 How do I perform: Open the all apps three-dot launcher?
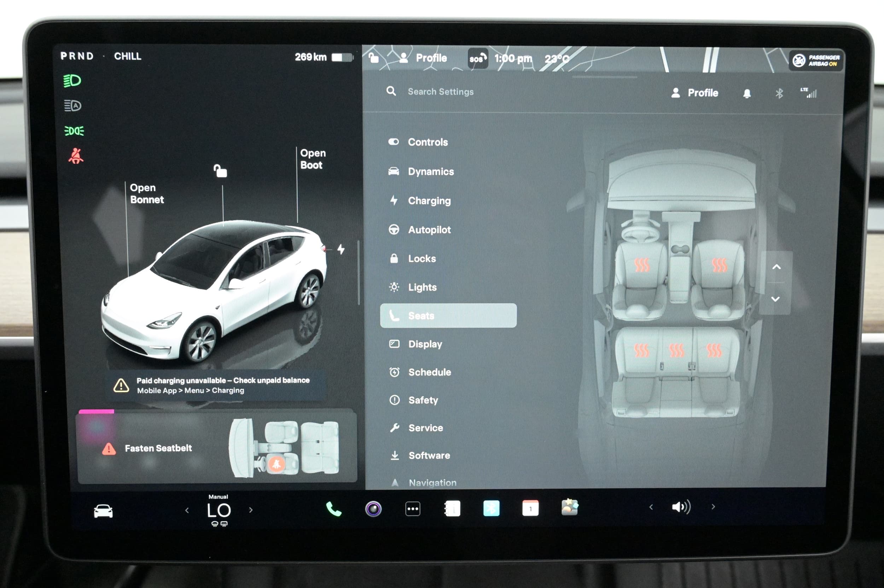click(413, 509)
